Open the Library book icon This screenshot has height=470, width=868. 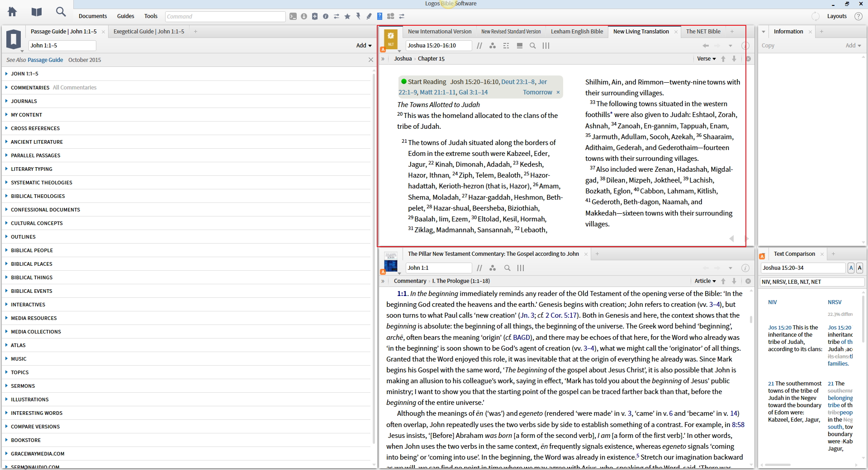coord(37,12)
